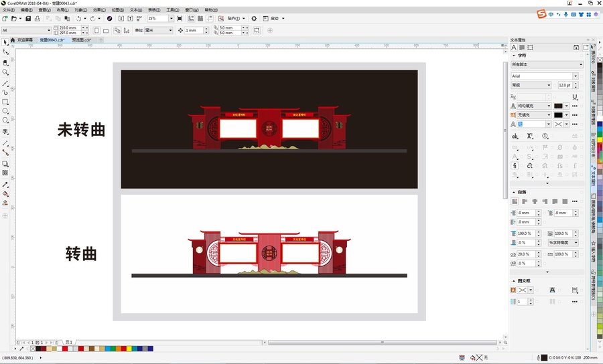Pick the red swatch in bottom palette
Screen dimensions: 603x364
65,349
